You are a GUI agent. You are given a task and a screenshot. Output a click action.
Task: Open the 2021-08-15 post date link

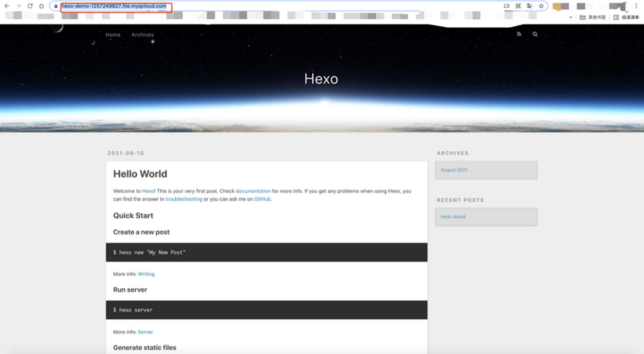[x=126, y=153]
